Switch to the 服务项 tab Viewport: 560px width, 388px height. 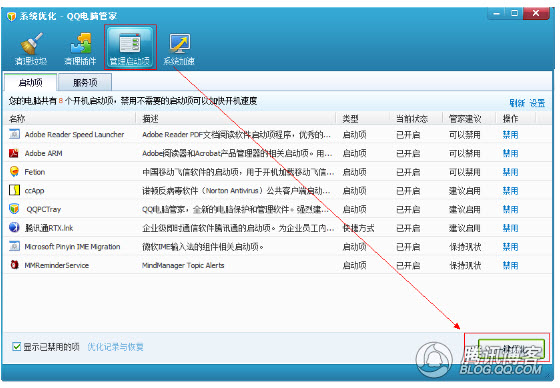[85, 83]
